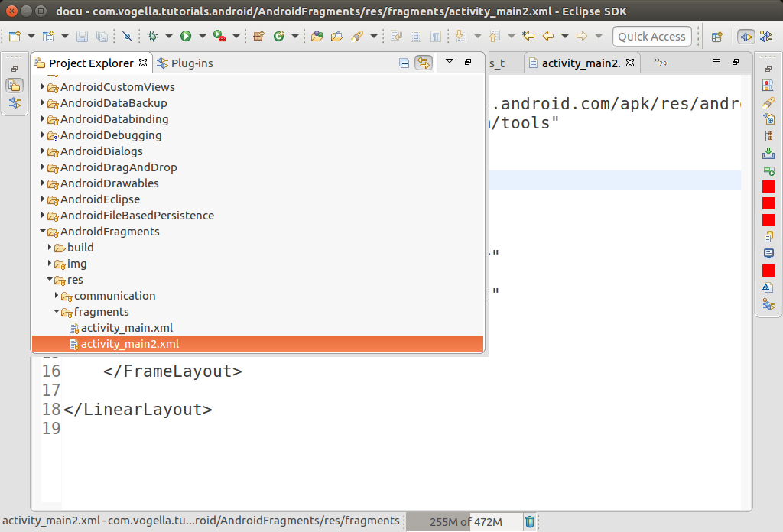Select the Plug-in Development perspective button
The image size is (783, 532).
746,37
